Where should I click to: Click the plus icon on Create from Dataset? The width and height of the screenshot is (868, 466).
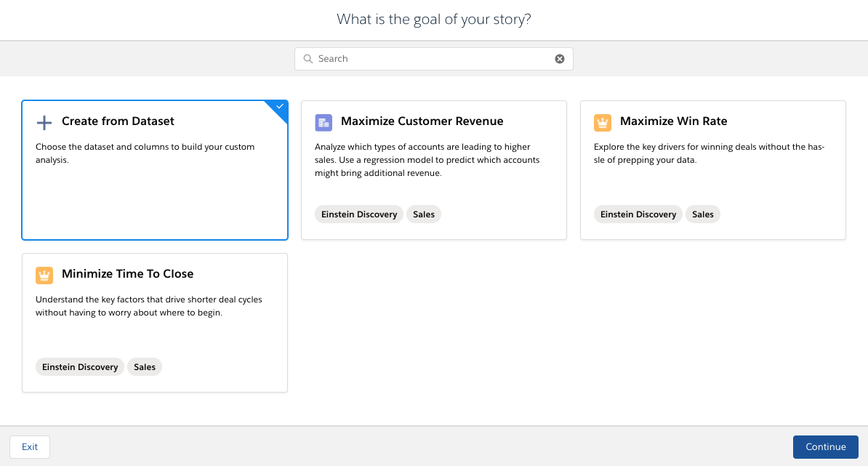click(x=44, y=122)
